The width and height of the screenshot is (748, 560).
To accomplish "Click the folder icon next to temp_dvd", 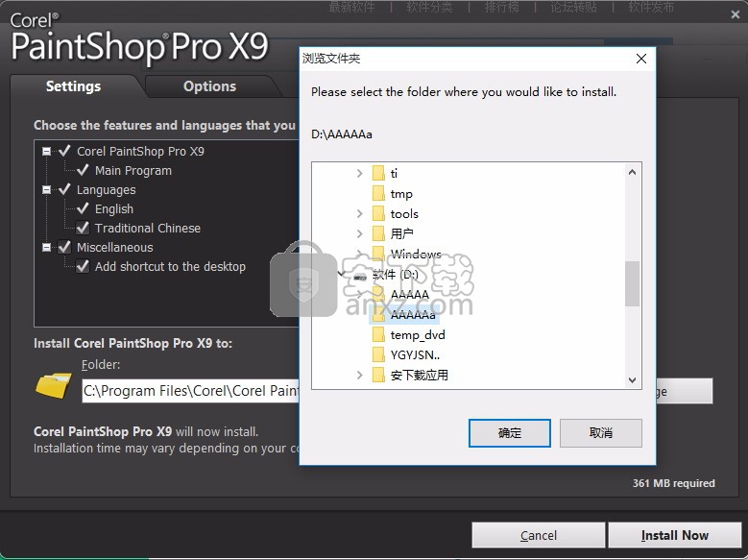I will (378, 334).
